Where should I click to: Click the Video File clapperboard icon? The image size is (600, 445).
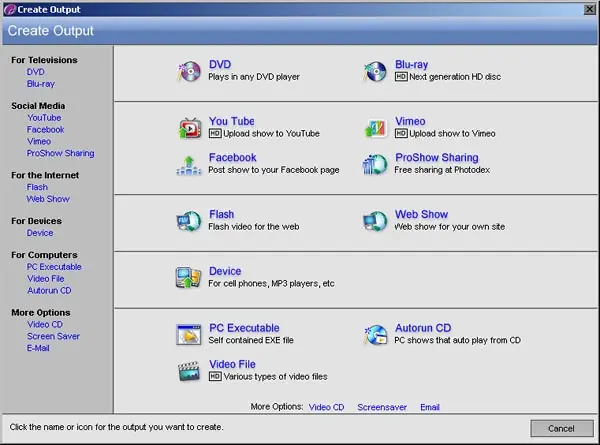coord(189,371)
